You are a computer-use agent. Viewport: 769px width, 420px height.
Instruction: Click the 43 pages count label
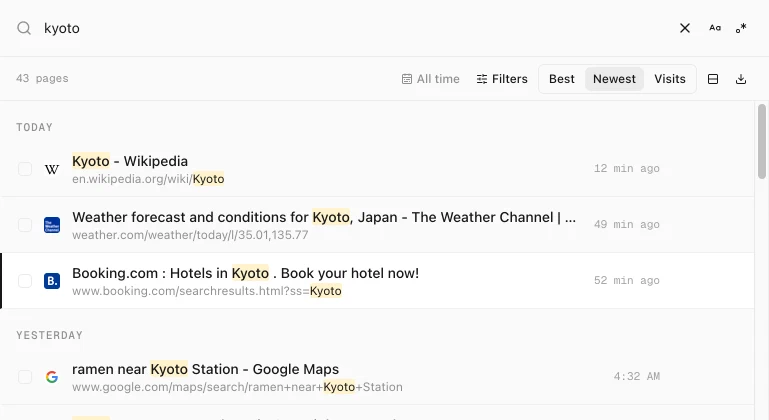click(x=42, y=79)
